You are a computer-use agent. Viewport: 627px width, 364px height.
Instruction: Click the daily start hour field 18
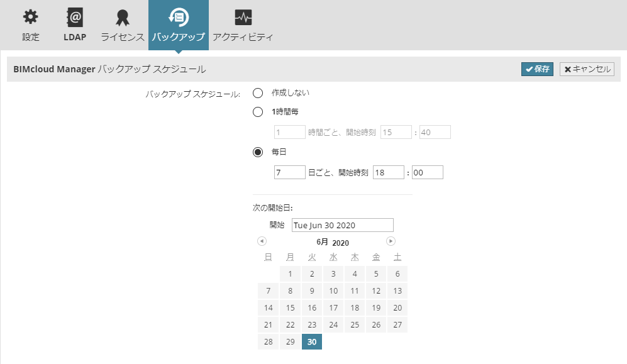coord(388,173)
